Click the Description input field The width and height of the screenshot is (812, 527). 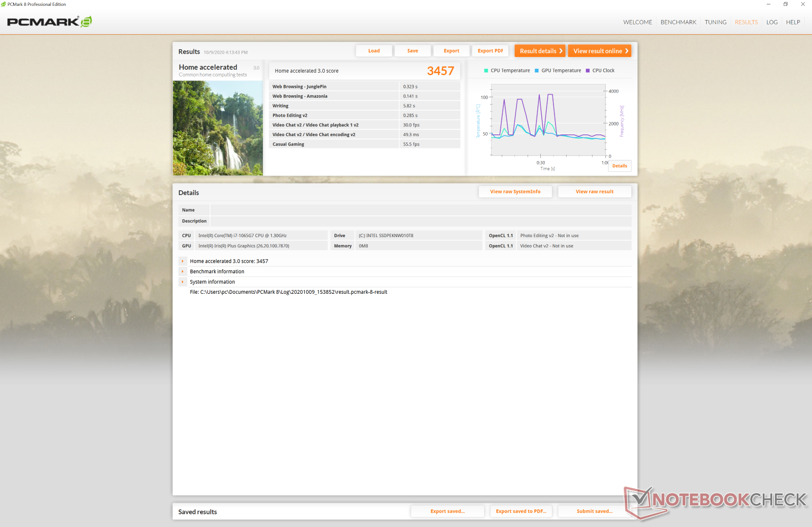tap(421, 221)
